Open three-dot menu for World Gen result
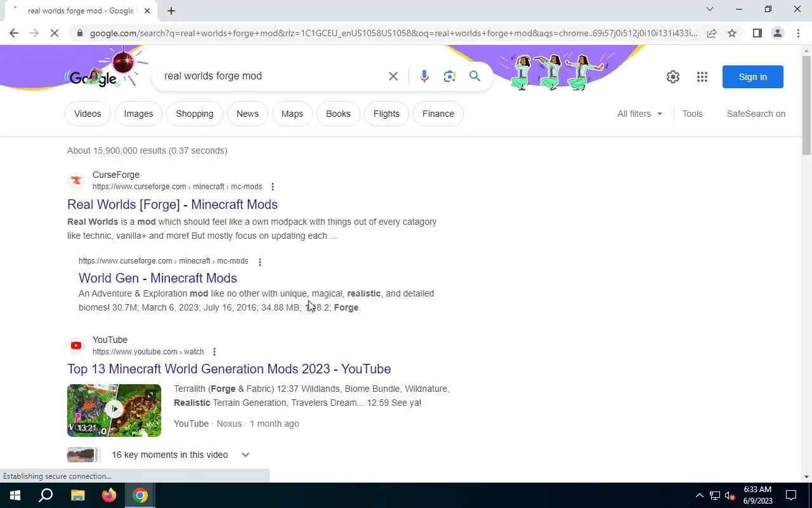Viewport: 812px width, 508px height. [259, 262]
